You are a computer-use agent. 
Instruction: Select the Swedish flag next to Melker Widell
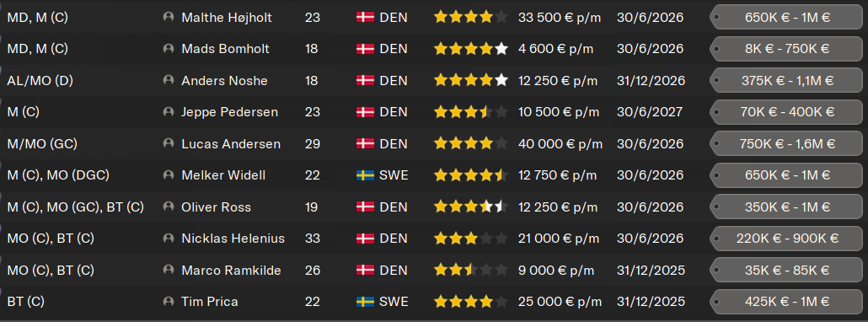(x=366, y=175)
